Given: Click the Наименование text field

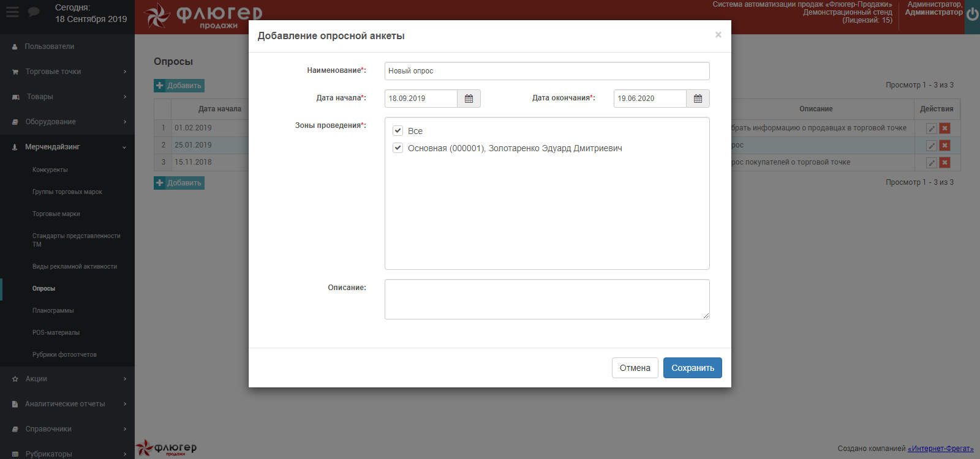Looking at the screenshot, I should (x=546, y=71).
